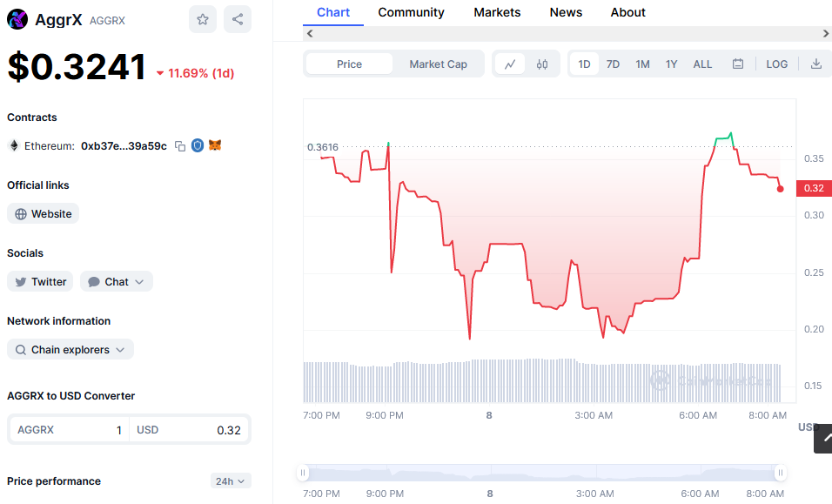Toggle LOG scale on chart
Image resolution: width=832 pixels, height=504 pixels.
[777, 64]
